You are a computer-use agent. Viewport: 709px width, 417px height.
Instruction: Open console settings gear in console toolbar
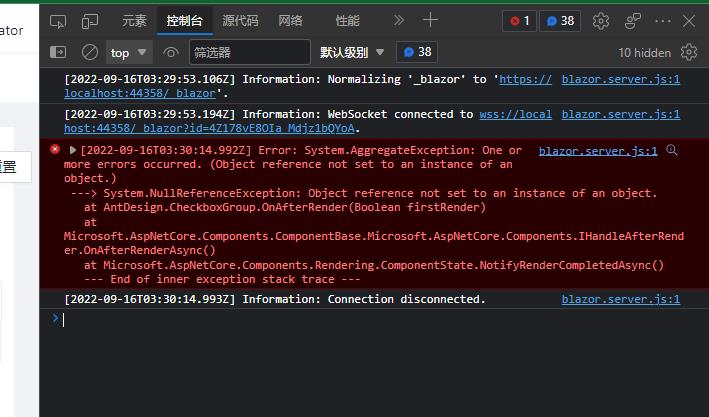[x=689, y=52]
